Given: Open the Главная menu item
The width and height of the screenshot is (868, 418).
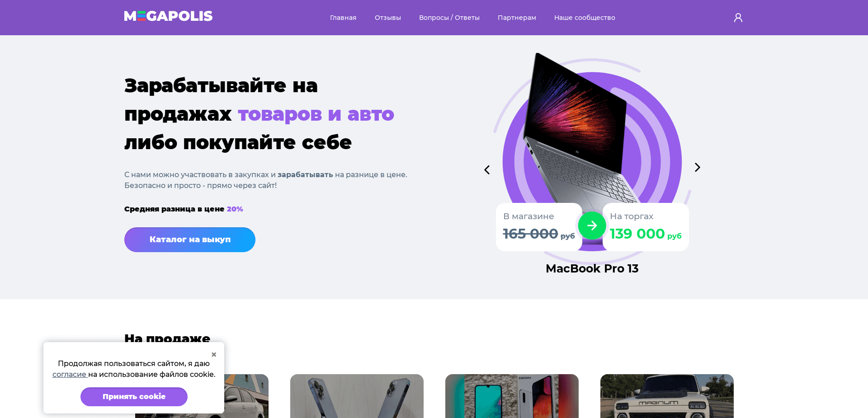Looking at the screenshot, I should [x=343, y=18].
